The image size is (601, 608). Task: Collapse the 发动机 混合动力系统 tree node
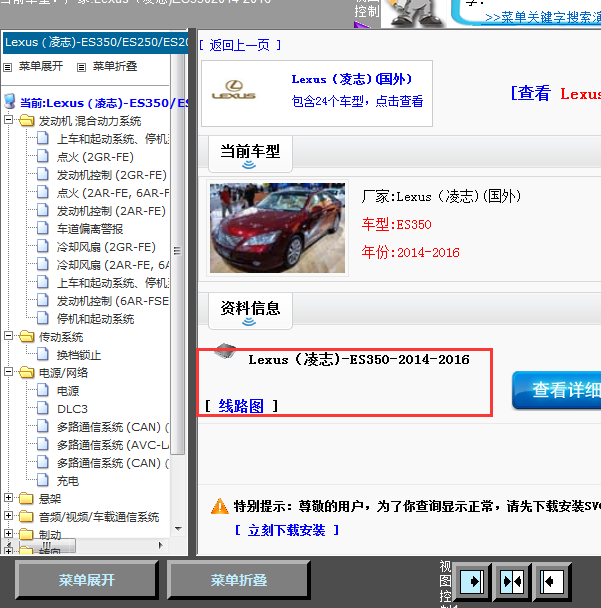(x=9, y=119)
